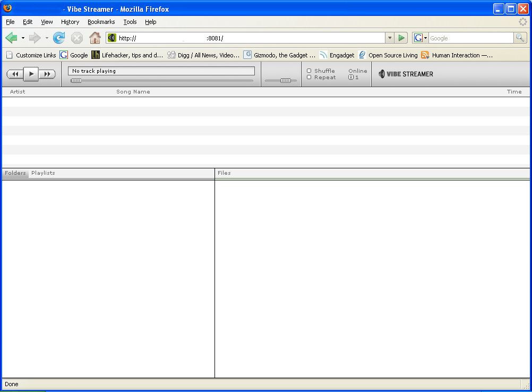Viewport: 532px width, 392px height.
Task: Click the Online users icon
Action: pos(351,78)
